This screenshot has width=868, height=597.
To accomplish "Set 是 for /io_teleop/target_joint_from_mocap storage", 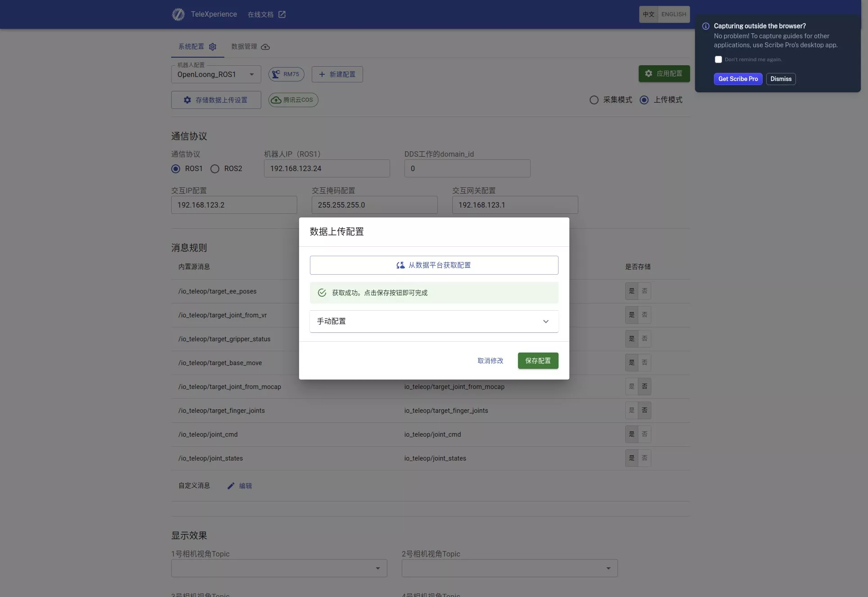I will [x=632, y=386].
